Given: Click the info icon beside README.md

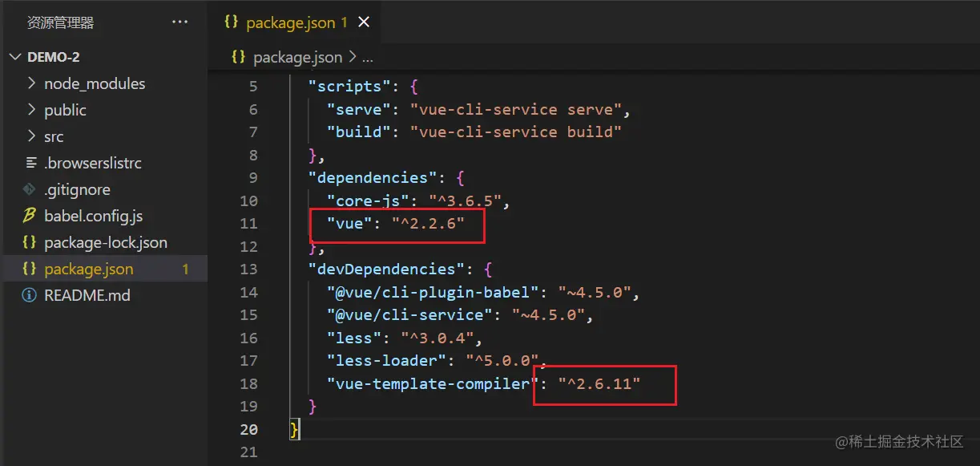Looking at the screenshot, I should [x=30, y=295].
